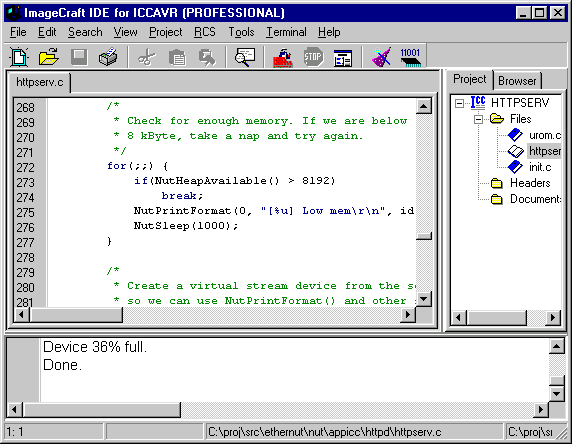Open the View menu
Screen dimensions: 572x444
(x=125, y=32)
